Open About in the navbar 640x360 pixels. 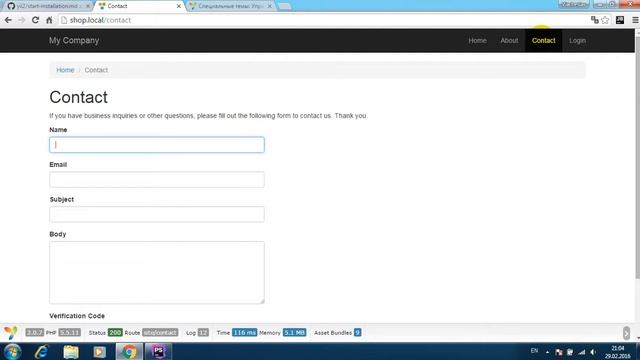point(509,40)
